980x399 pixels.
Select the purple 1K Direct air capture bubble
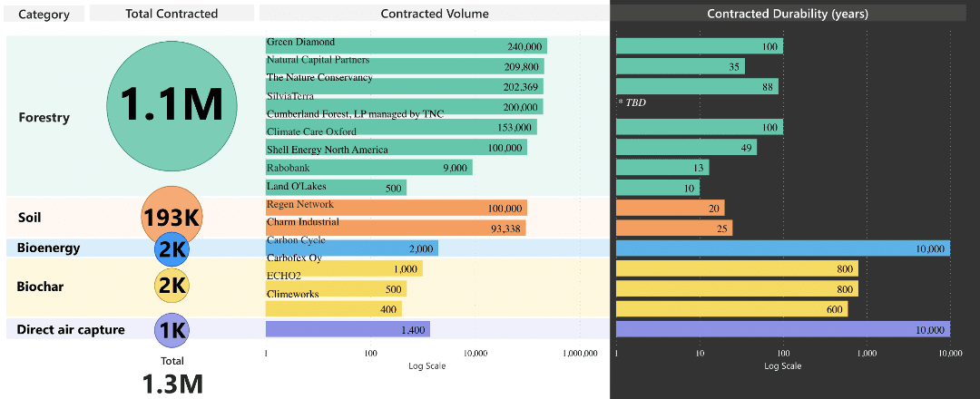[x=171, y=330]
